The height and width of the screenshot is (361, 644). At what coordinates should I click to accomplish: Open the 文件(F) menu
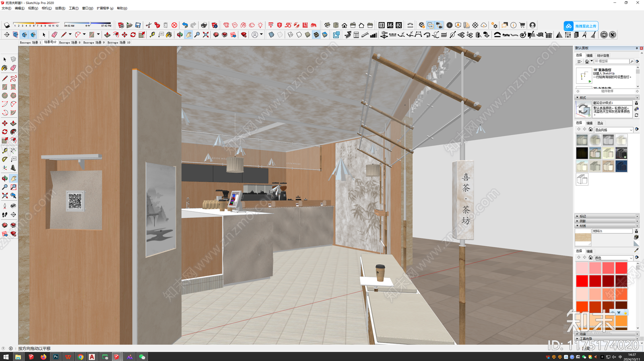click(x=6, y=8)
